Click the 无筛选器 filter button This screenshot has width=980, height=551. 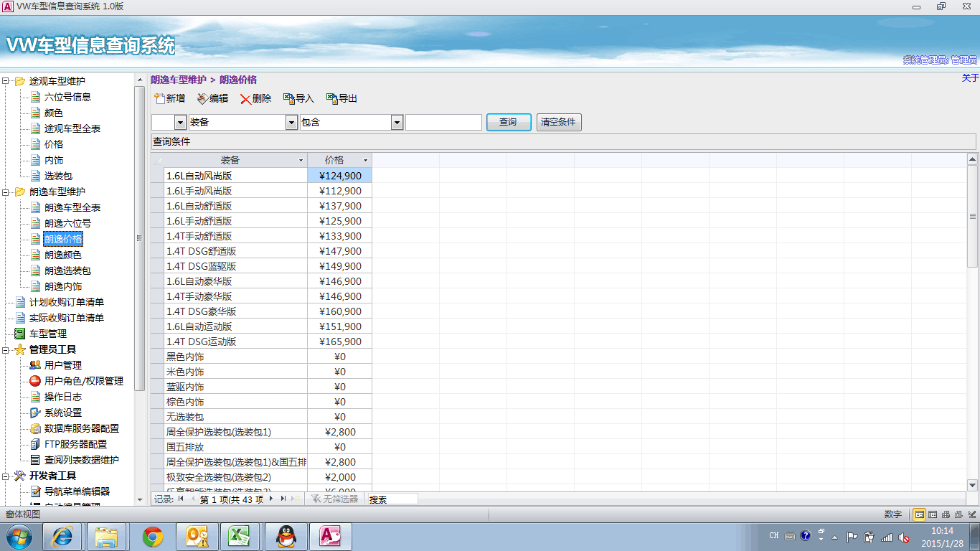(x=335, y=499)
